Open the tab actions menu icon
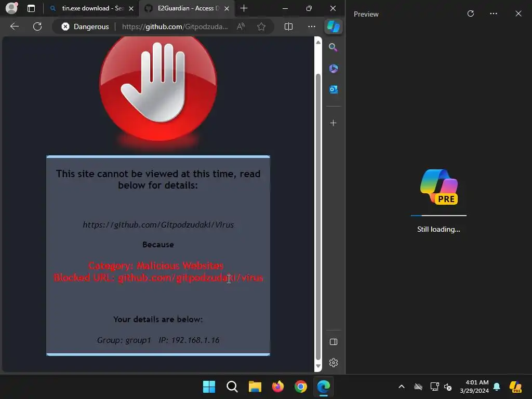This screenshot has width=532, height=399. point(31,8)
